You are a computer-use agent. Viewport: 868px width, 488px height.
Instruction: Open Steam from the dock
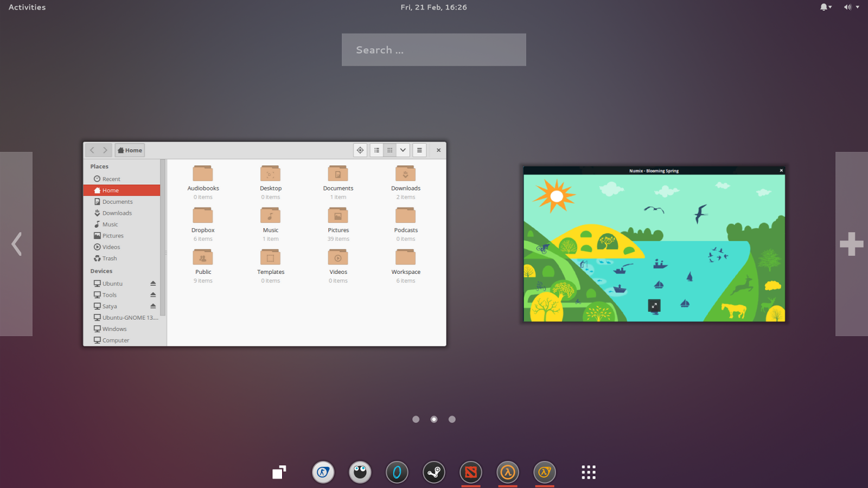[434, 472]
